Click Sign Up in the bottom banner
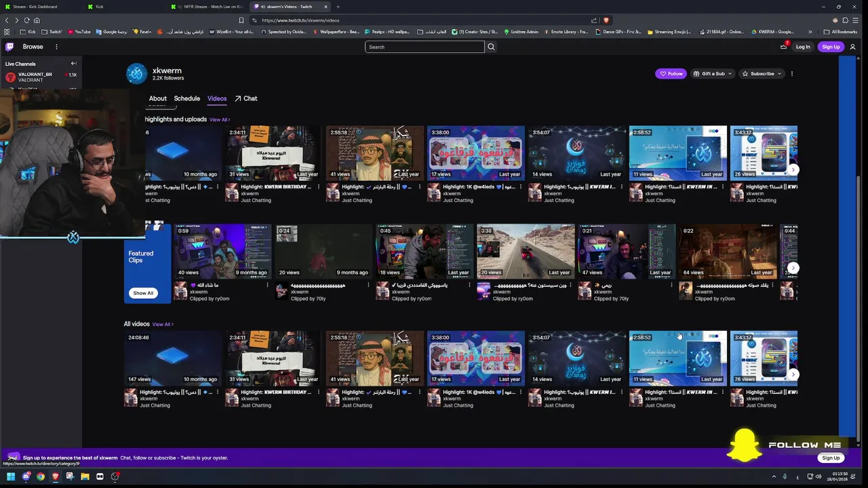Screen dimensions: 868x488 (831, 458)
